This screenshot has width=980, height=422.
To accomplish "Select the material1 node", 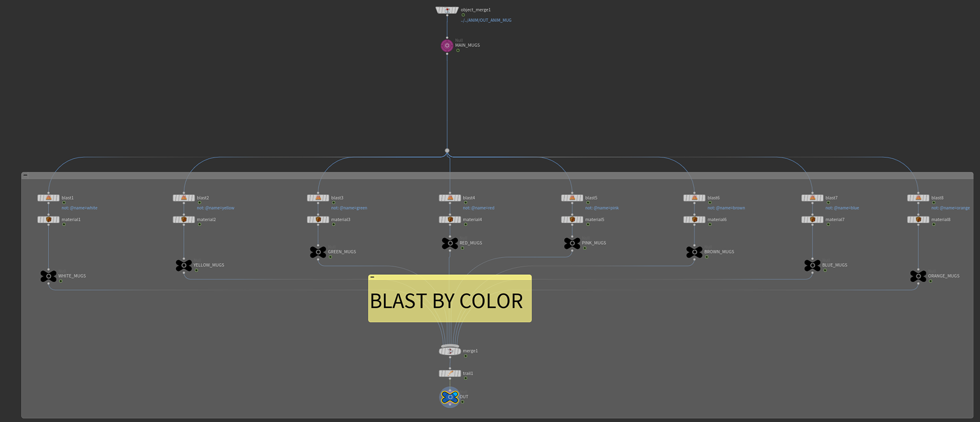I will coord(48,220).
